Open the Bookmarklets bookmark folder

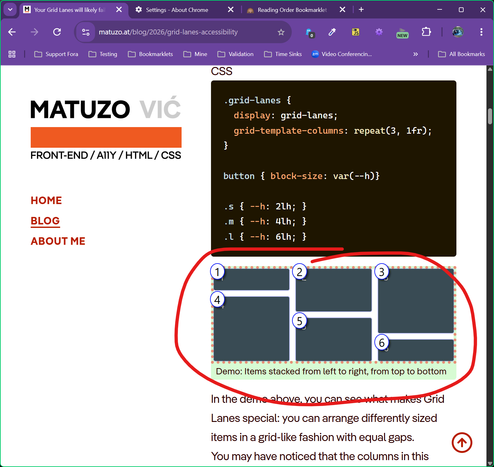point(150,54)
